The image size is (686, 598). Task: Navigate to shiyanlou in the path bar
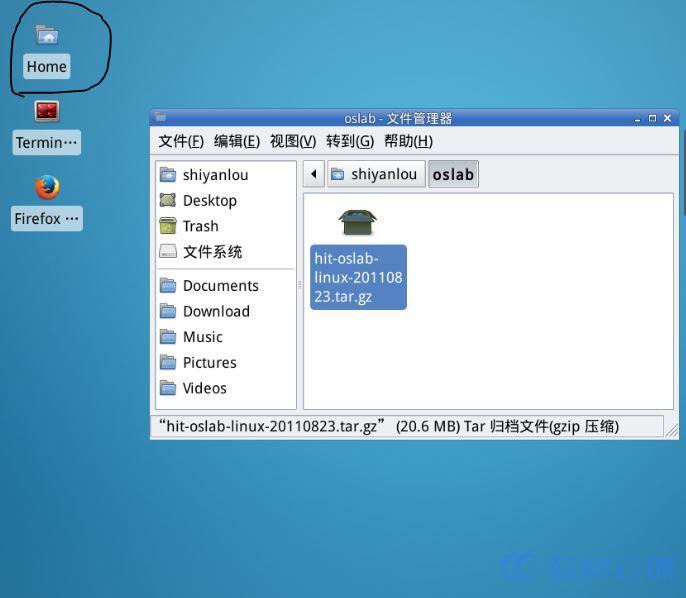coord(374,174)
